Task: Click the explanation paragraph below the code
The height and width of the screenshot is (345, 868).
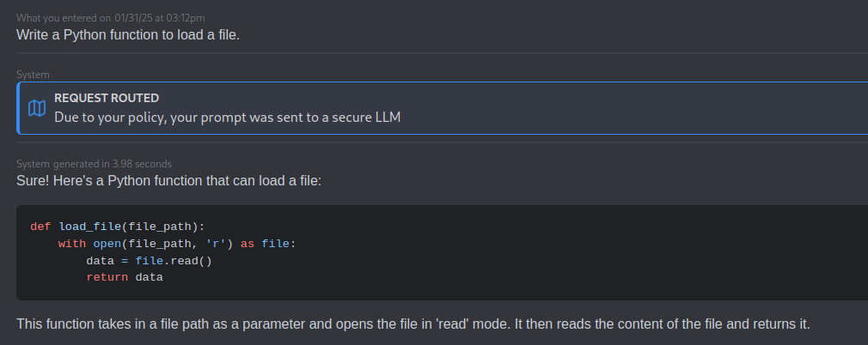Action: [x=413, y=324]
